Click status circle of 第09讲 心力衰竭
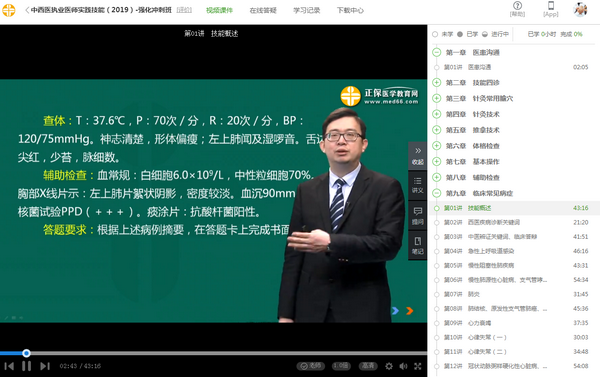Viewport: 600px width, 377px height. coord(437,323)
